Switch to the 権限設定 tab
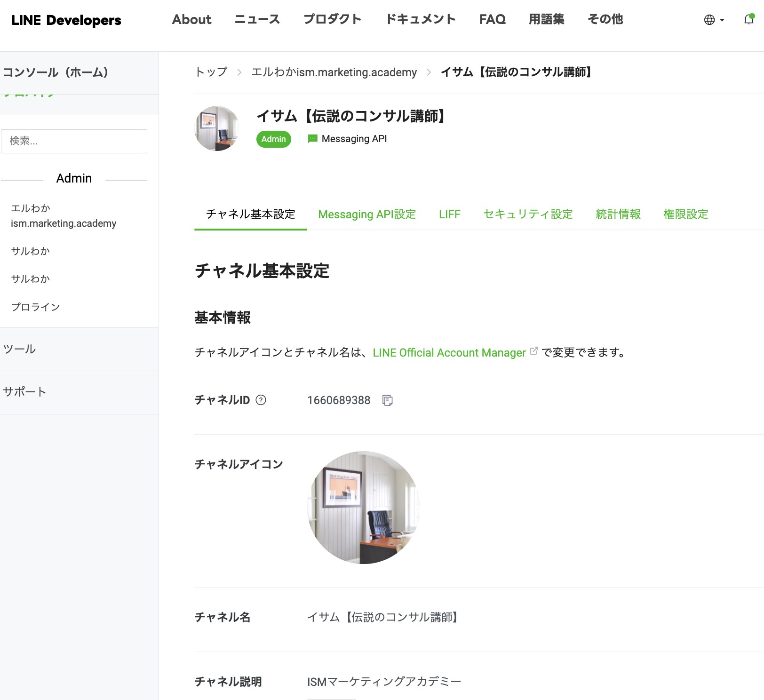This screenshot has height=700, width=764. [x=685, y=214]
